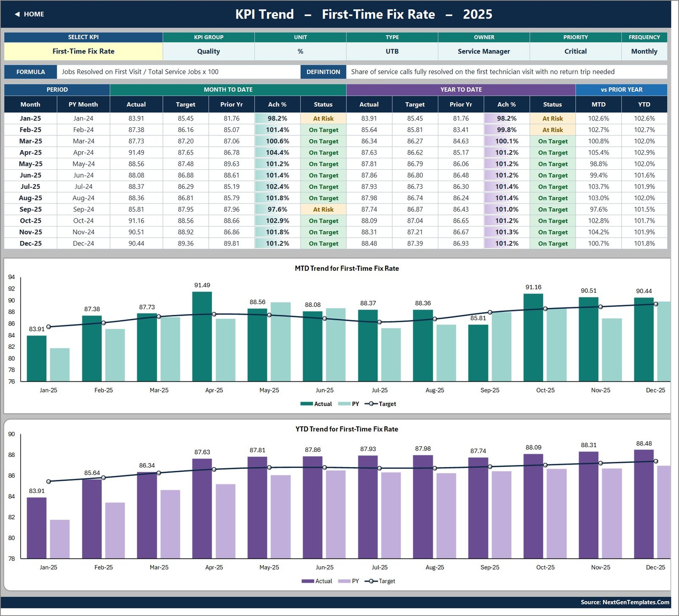Click the SELECT KPI header label
The height and width of the screenshot is (616, 679).
[83, 37]
